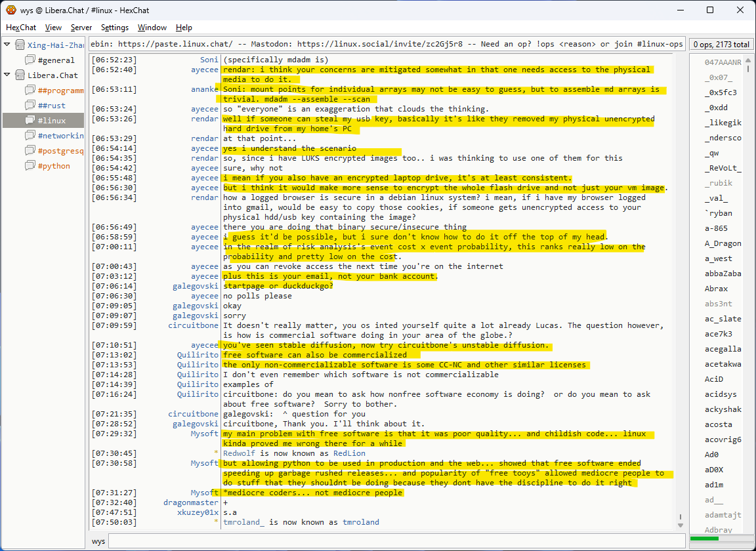This screenshot has width=756, height=551.
Task: Click the #networking channel chat icon
Action: (30, 136)
